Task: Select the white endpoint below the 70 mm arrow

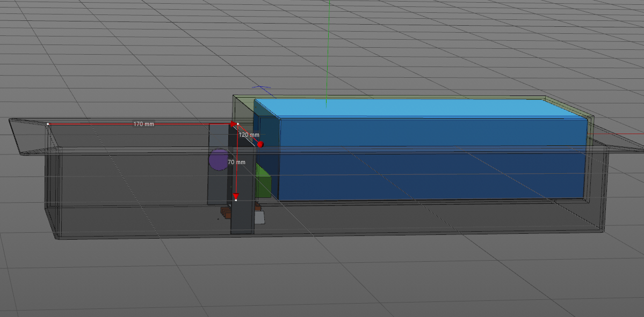Action: tap(236, 201)
